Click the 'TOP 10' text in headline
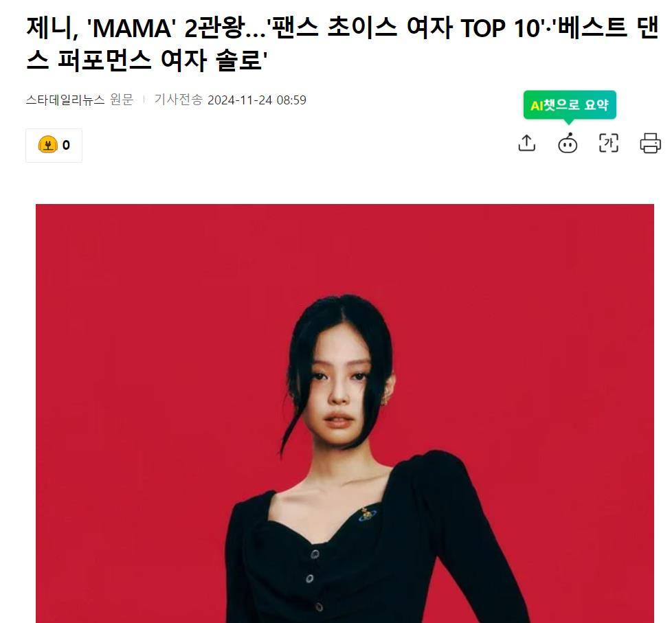 [500, 28]
